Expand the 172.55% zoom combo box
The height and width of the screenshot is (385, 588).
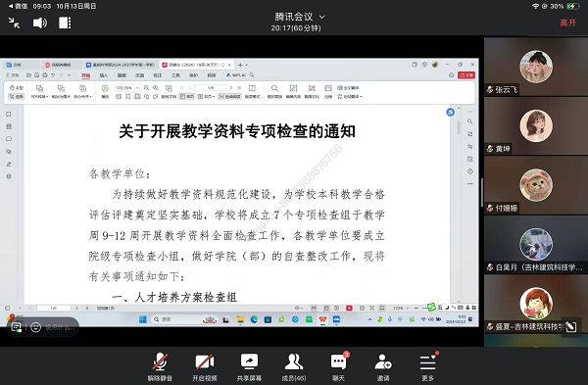127,88
